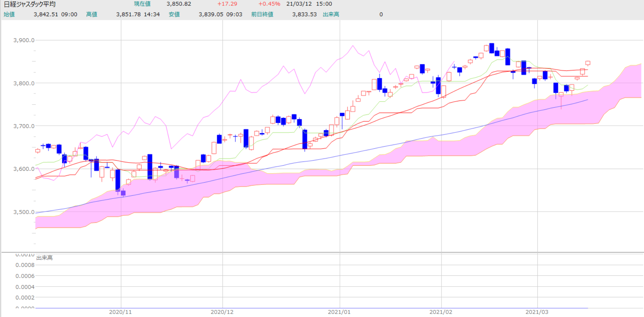Select the 現在値 label
The height and width of the screenshot is (317, 644).
point(142,4)
